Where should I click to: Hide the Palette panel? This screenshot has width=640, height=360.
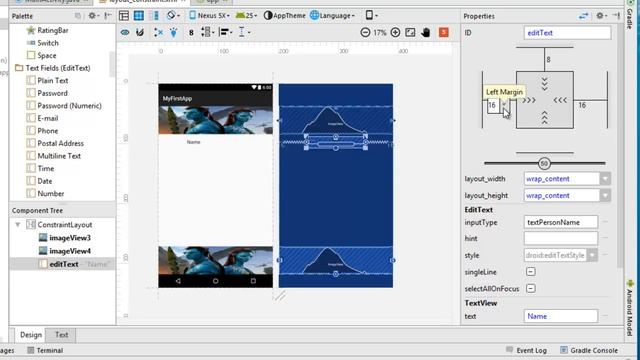pyautogui.click(x=108, y=16)
